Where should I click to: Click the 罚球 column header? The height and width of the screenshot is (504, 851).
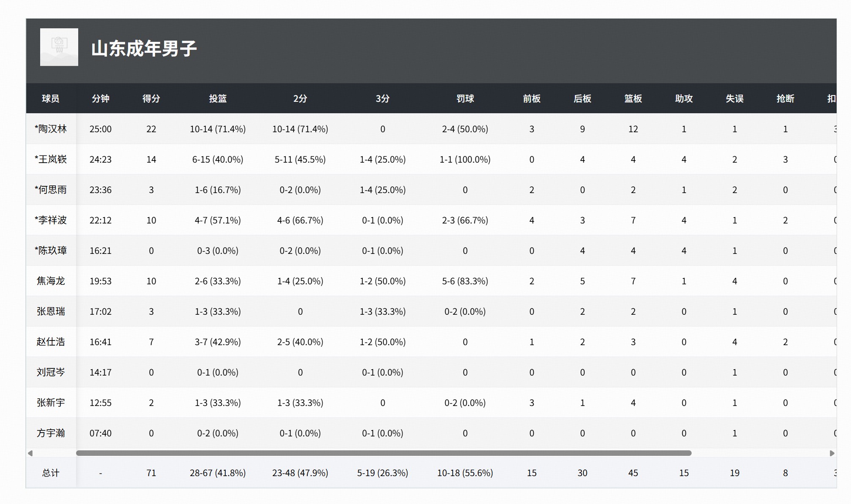(x=465, y=98)
